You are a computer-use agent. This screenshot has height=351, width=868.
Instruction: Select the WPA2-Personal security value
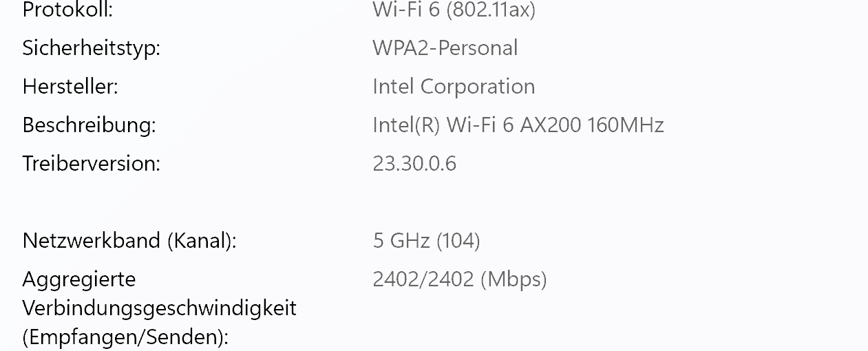pos(445,48)
